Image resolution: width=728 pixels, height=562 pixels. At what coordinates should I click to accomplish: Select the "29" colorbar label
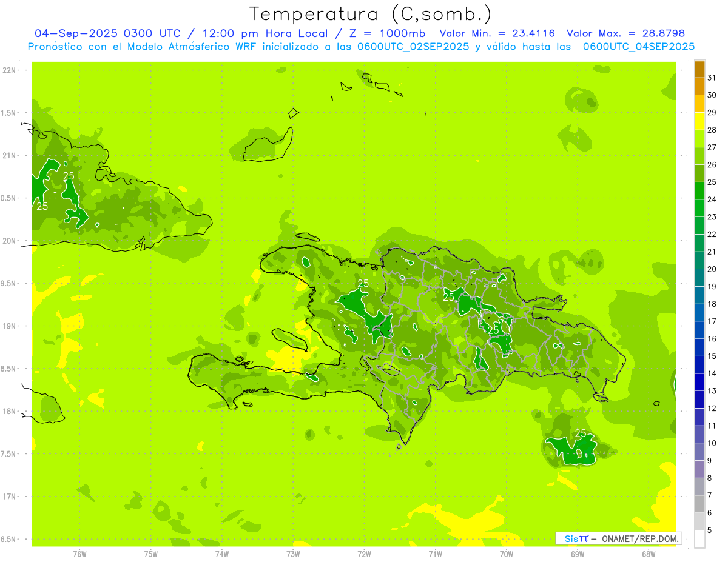click(712, 113)
